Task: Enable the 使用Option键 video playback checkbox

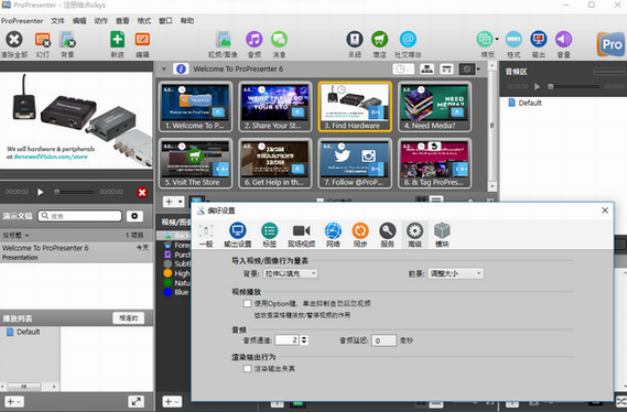Action: (248, 302)
